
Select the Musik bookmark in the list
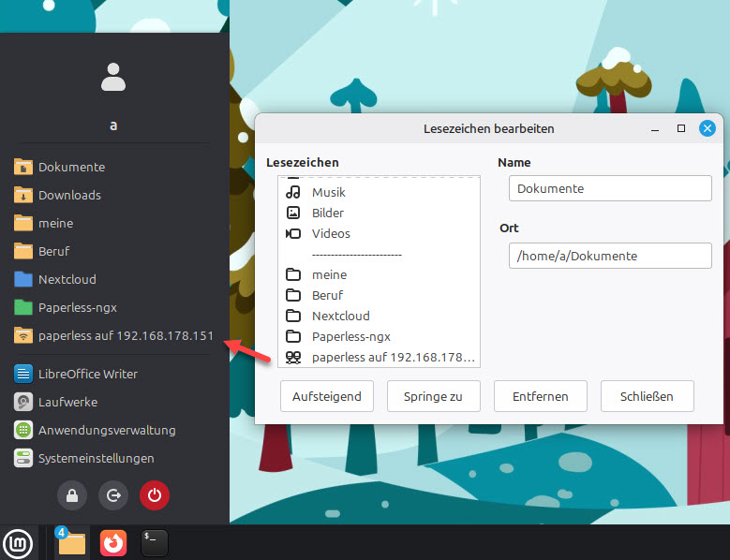328,192
